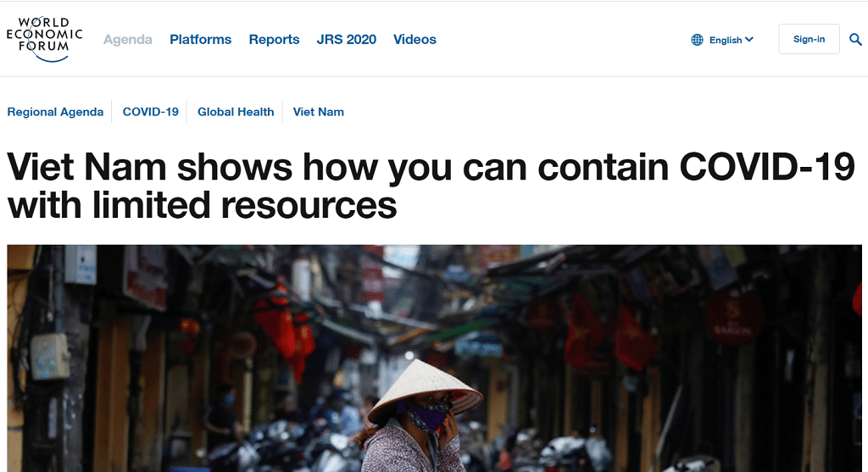Click the round red sign in photo
868x472 pixels.
[735, 318]
